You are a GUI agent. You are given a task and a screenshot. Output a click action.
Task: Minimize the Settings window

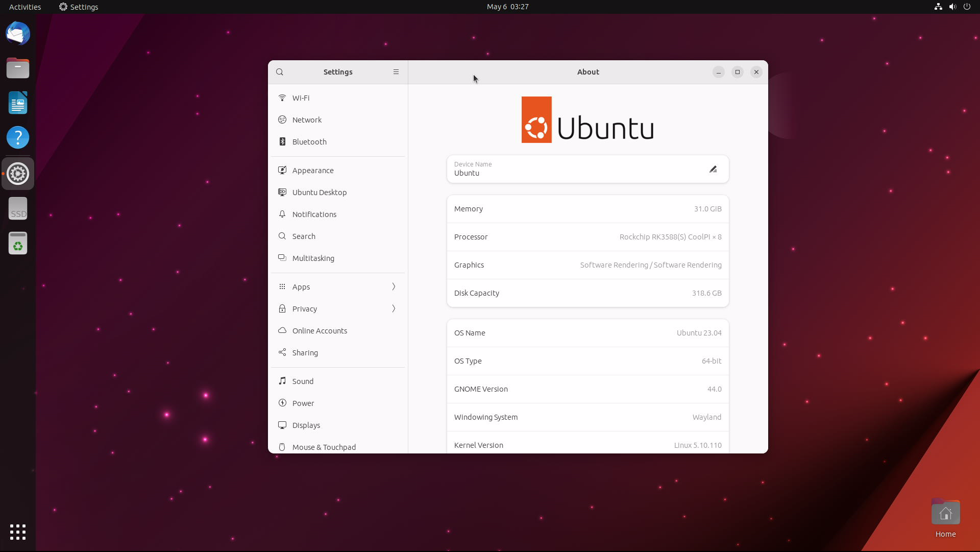point(718,72)
